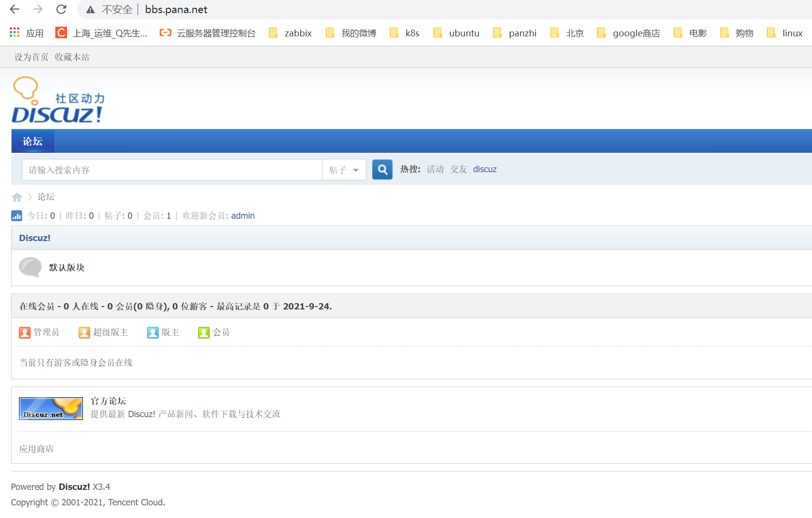Screen dimensions: 812x518
Task: Click the not-secure warning triangle icon
Action: click(x=90, y=10)
